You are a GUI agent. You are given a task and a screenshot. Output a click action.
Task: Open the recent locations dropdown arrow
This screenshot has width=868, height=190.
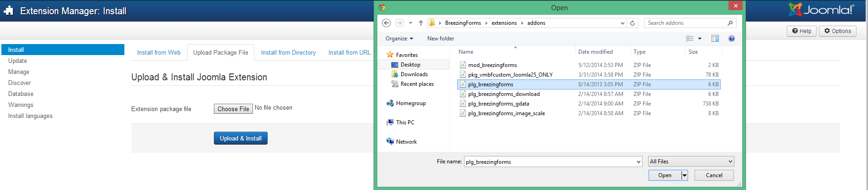click(x=410, y=23)
